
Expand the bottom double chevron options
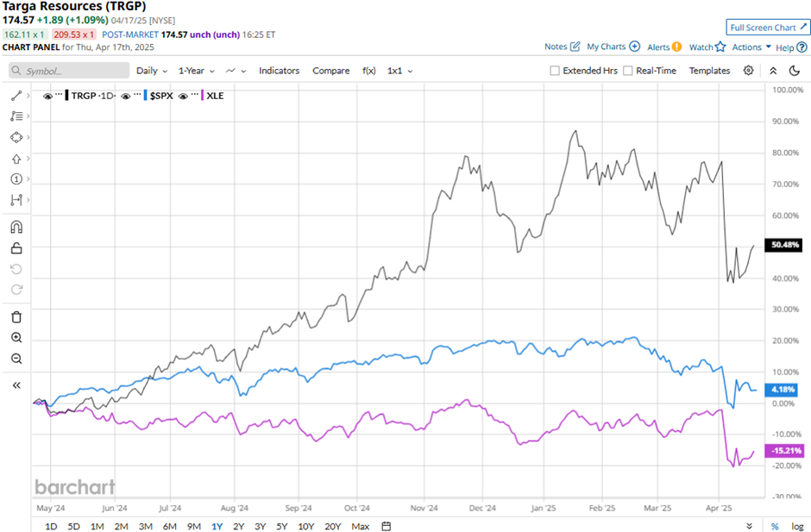pyautogui.click(x=750, y=526)
